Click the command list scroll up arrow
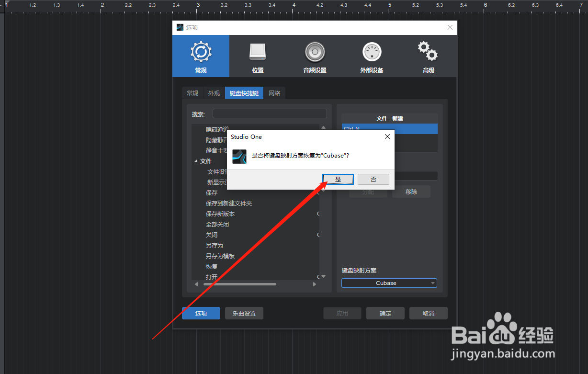 [x=323, y=127]
